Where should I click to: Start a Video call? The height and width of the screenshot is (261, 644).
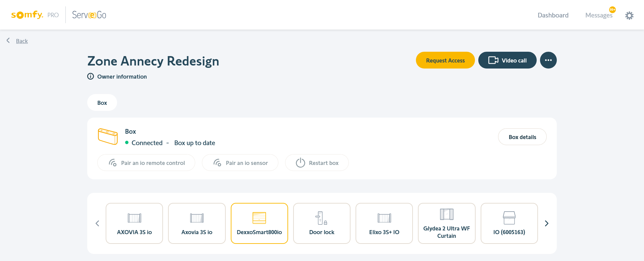coord(507,60)
